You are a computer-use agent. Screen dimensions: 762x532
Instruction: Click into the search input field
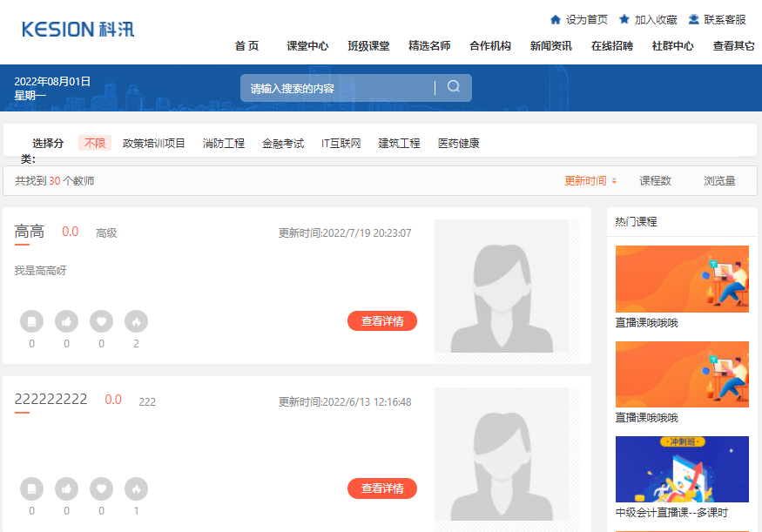pyautogui.click(x=335, y=88)
